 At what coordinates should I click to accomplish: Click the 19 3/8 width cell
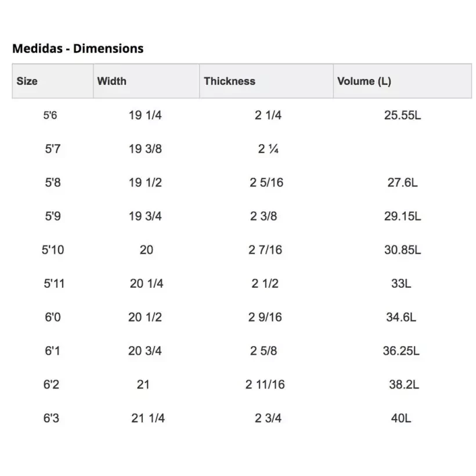pos(145,149)
